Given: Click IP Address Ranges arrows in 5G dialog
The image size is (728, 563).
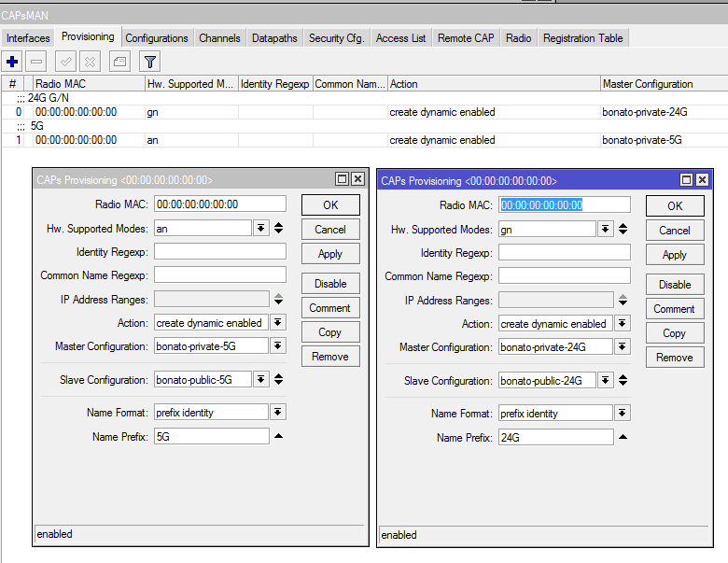Looking at the screenshot, I should pos(278,299).
